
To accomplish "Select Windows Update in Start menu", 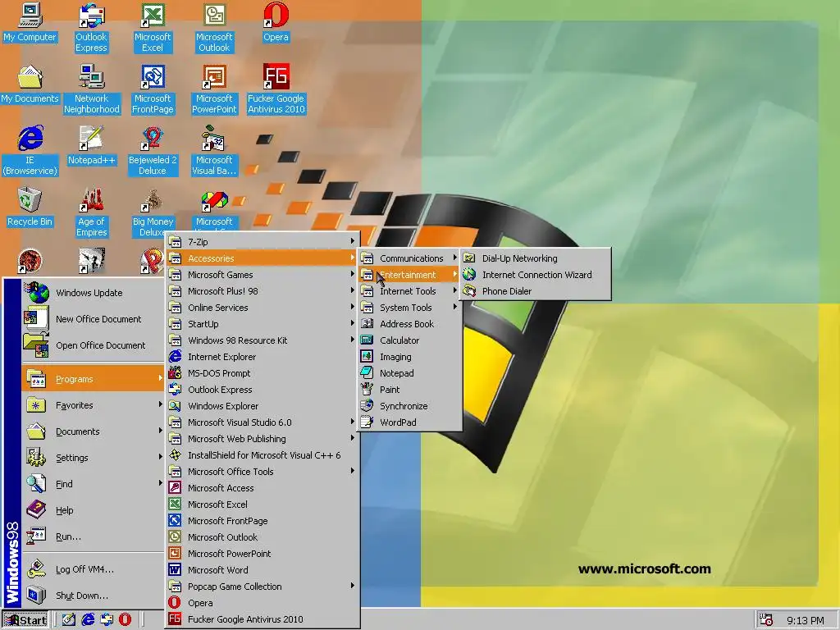I will pos(94,293).
